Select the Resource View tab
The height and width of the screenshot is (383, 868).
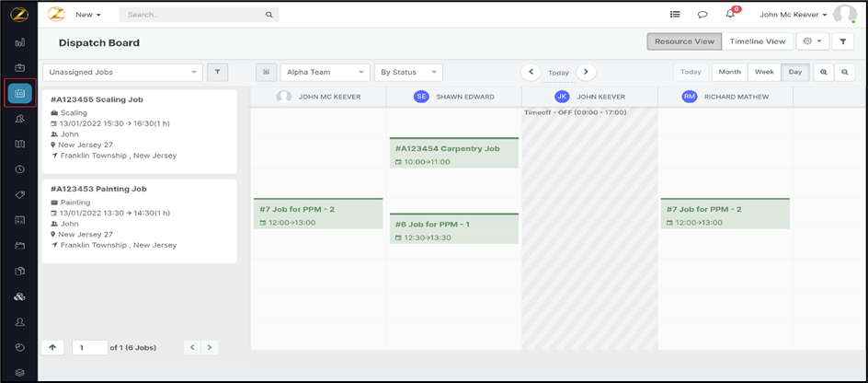pyautogui.click(x=684, y=41)
